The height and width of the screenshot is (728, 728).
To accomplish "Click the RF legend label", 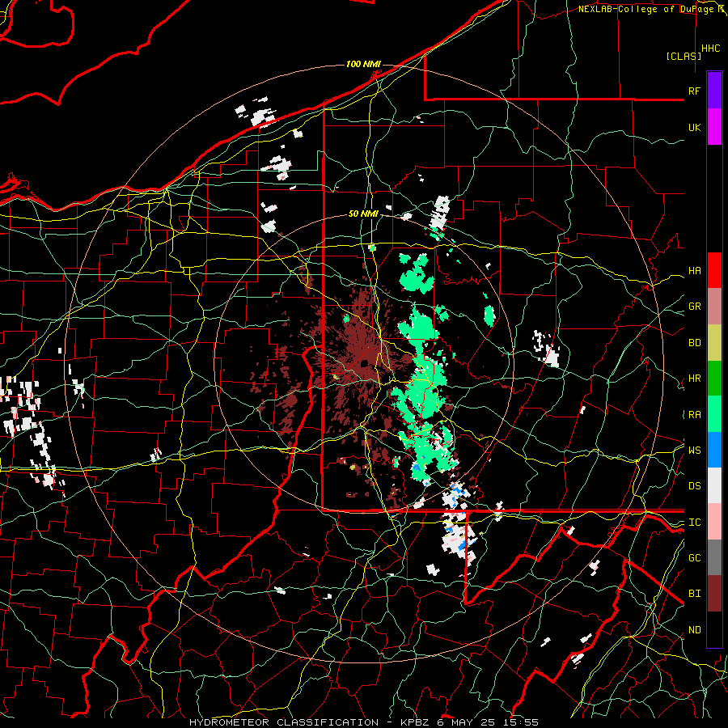I will click(x=694, y=91).
